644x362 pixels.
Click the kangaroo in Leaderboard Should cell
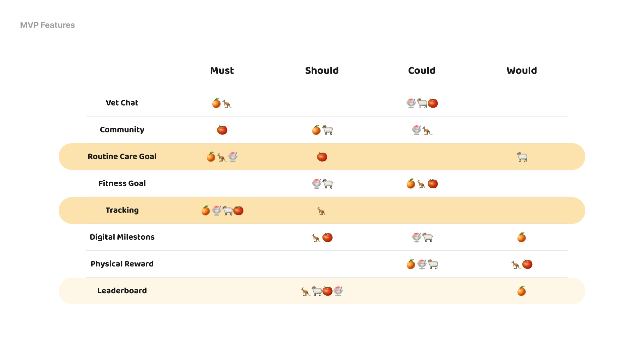pos(305,291)
